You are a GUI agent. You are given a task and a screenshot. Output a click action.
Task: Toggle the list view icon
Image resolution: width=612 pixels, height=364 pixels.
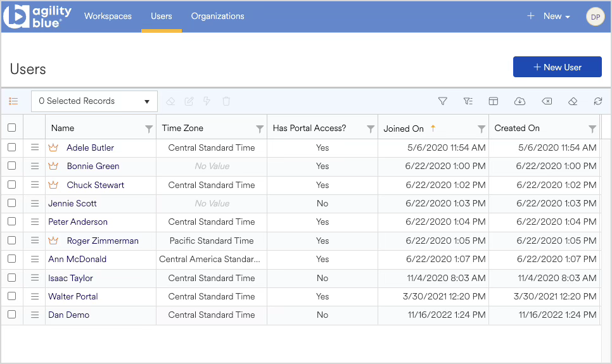[13, 101]
